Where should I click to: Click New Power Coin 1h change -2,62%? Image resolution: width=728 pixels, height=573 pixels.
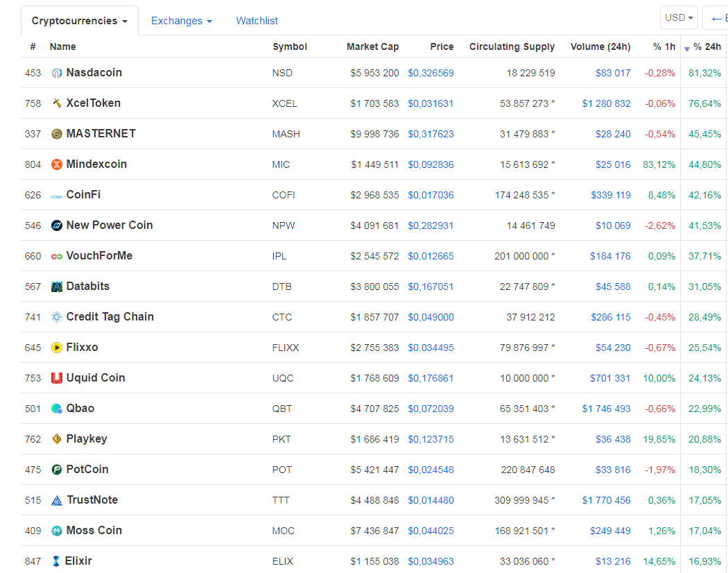pyautogui.click(x=660, y=225)
